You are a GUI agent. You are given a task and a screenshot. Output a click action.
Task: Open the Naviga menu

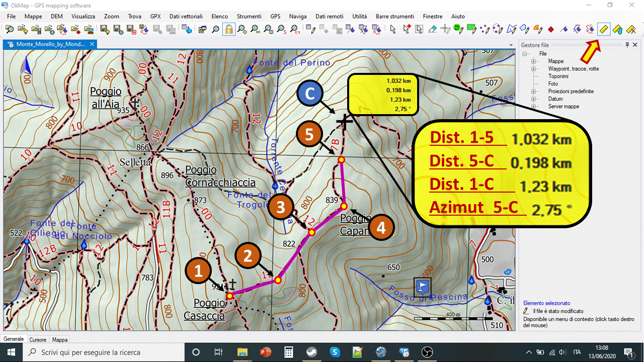[x=298, y=17]
